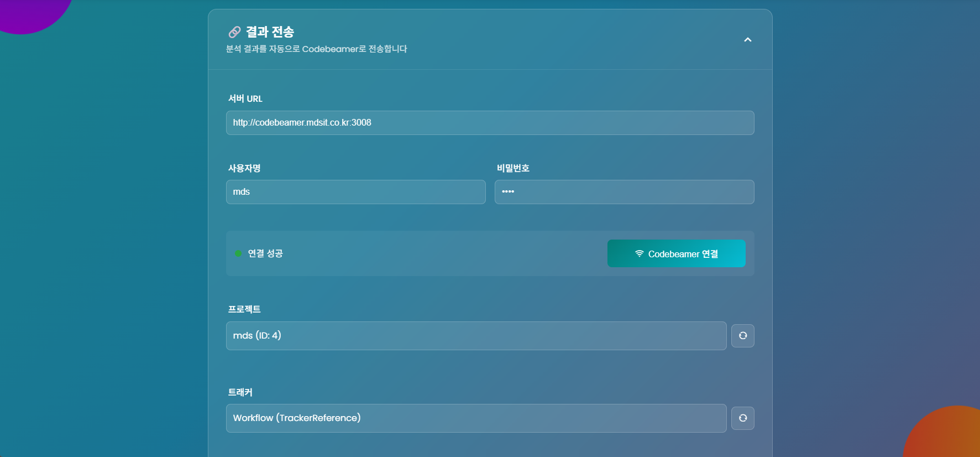Click the 서버 URL label
The width and height of the screenshot is (980, 457).
(245, 98)
